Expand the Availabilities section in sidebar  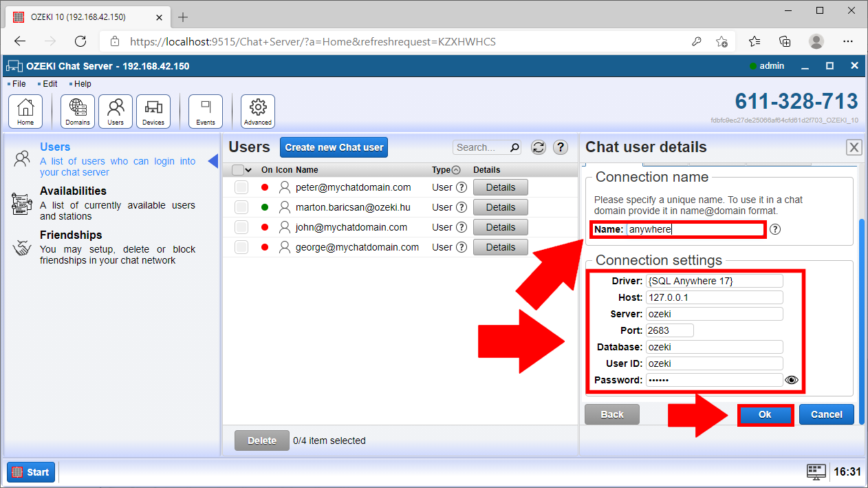(x=73, y=191)
